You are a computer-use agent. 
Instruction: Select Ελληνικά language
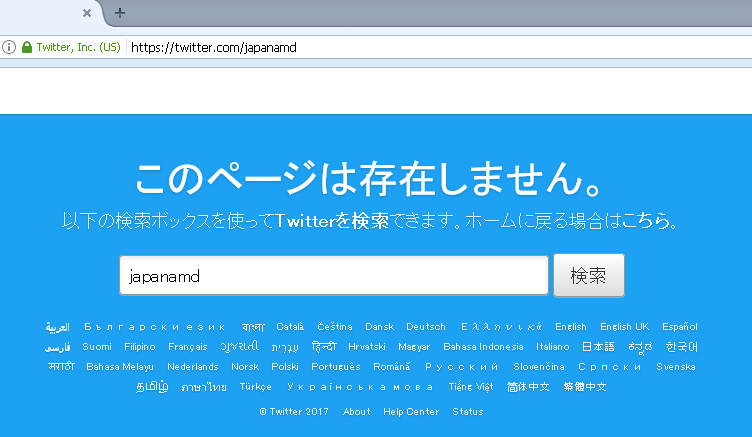pyautogui.click(x=501, y=327)
